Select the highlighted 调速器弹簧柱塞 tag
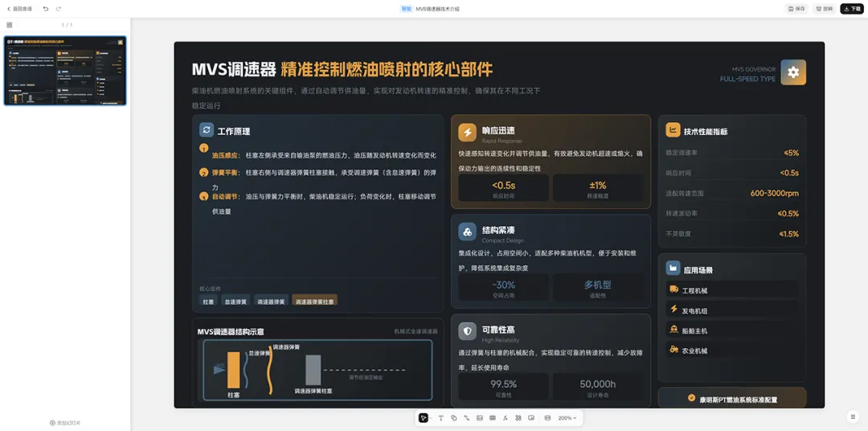Screen dimensions: 868x431 pyautogui.click(x=314, y=302)
